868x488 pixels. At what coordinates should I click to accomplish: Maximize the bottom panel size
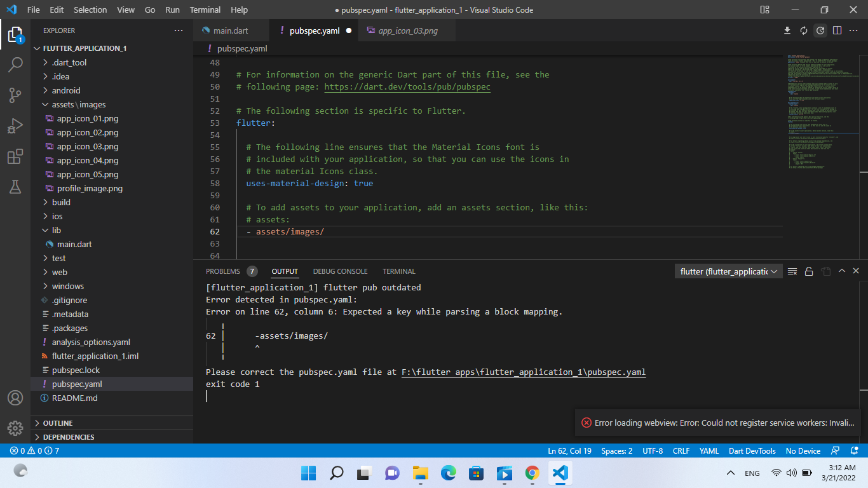click(x=842, y=271)
